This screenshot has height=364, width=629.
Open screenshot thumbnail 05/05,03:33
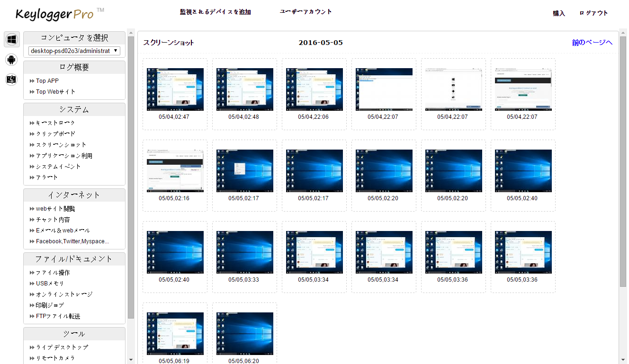(245, 252)
